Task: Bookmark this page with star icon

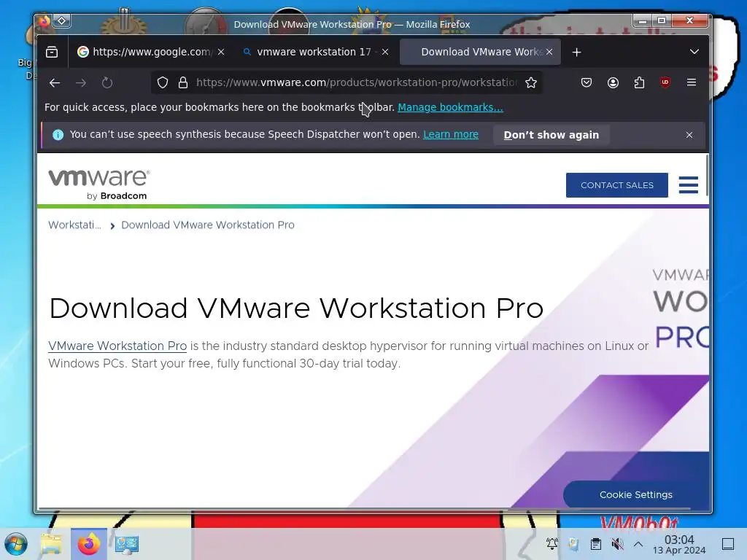Action: tap(531, 83)
